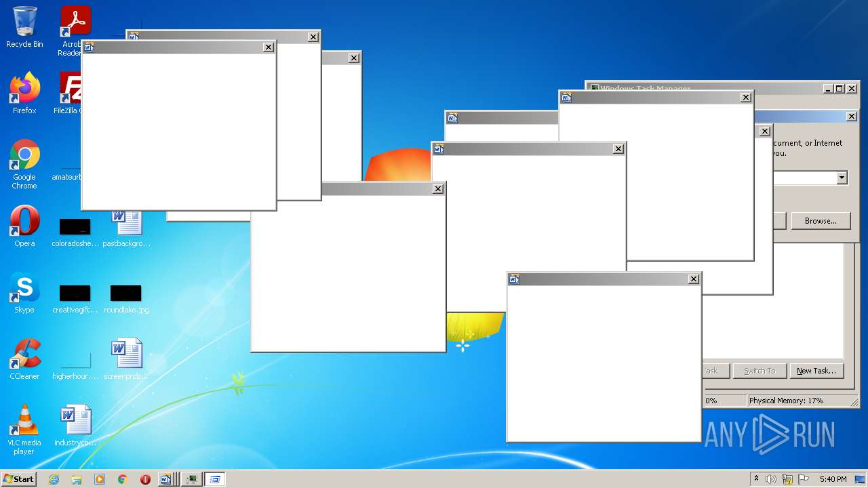Open Windows Media Player taskbar icon
Screen dimensions: 868x488
pos(100,479)
